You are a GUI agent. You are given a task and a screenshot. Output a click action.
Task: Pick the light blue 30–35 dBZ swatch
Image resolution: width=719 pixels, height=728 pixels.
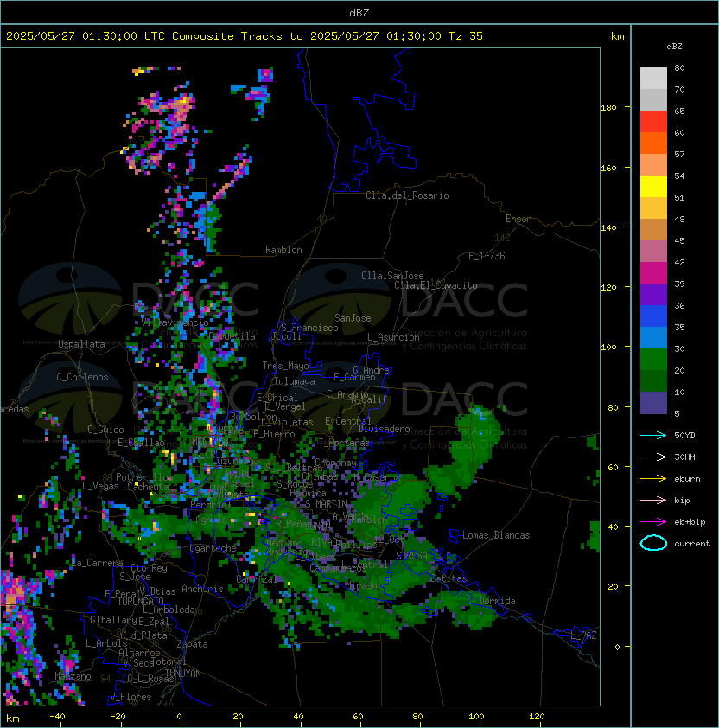click(653, 338)
